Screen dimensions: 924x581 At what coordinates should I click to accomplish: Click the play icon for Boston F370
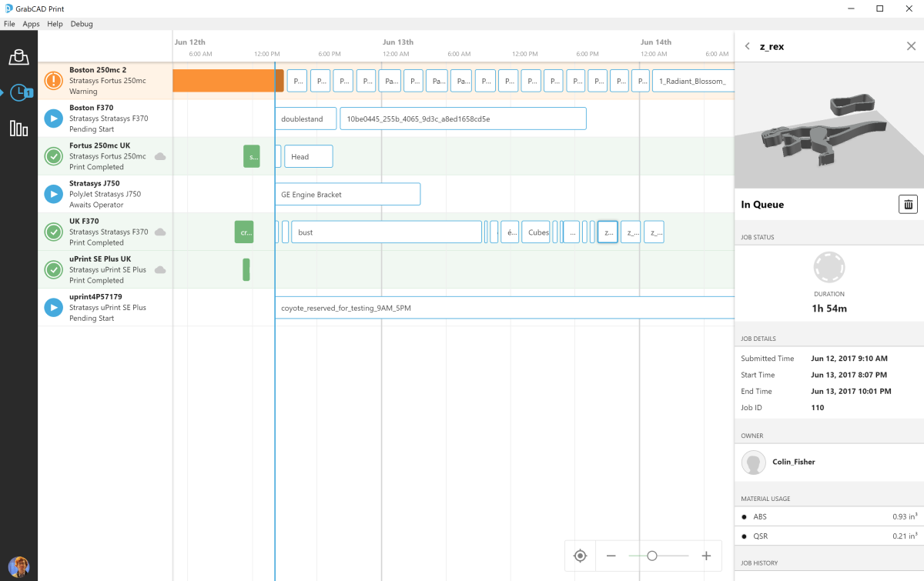coord(53,119)
